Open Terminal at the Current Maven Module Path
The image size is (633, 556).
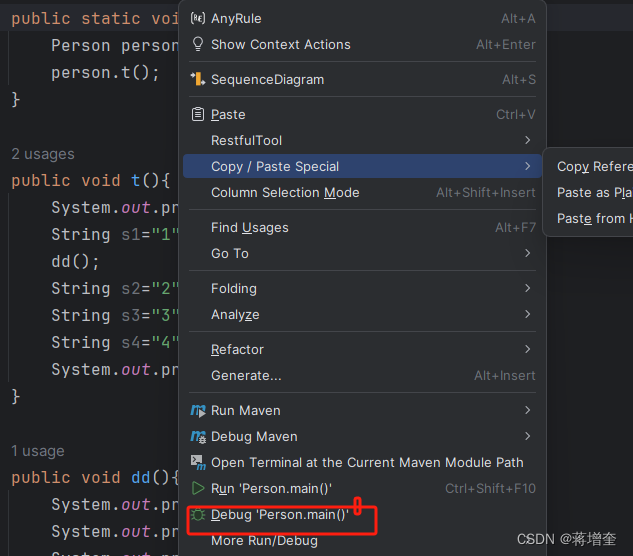[362, 462]
